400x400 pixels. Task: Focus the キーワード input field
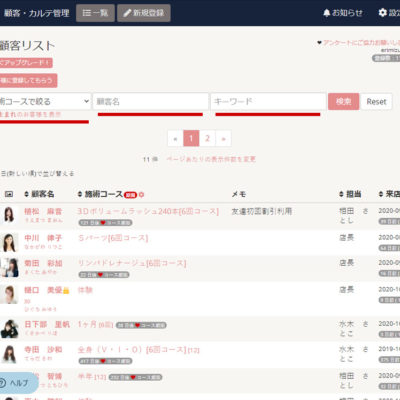pyautogui.click(x=268, y=101)
